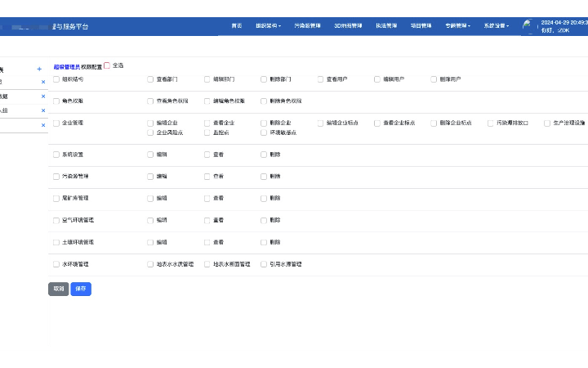
Task: Expand the 系统设置 dropdown menu
Action: (497, 26)
